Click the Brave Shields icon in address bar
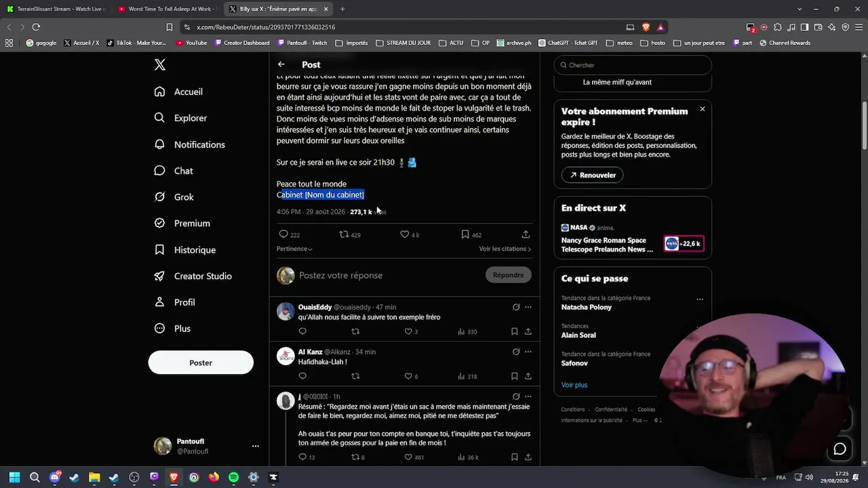This screenshot has width=868, height=488. 646,27
